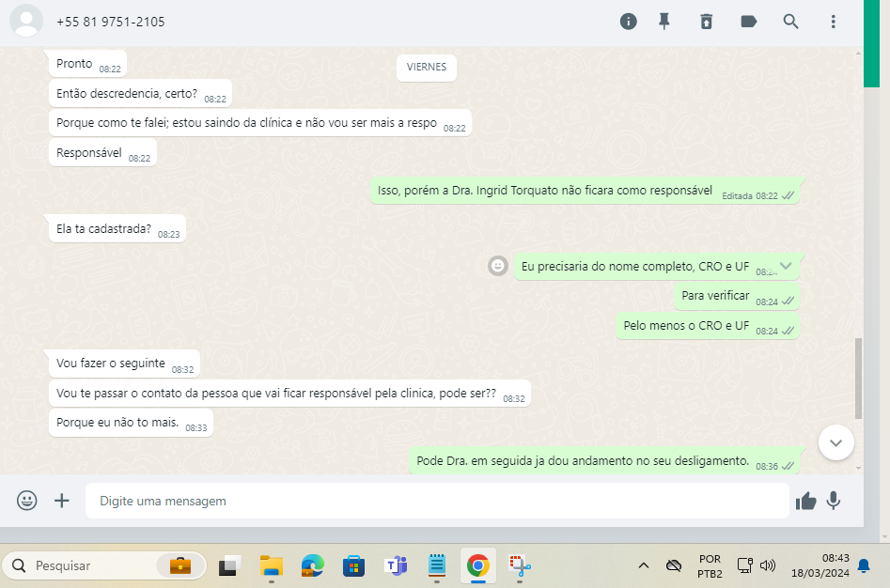Open network status tray icon
Viewport: 890px width, 588px height.
coord(744,565)
